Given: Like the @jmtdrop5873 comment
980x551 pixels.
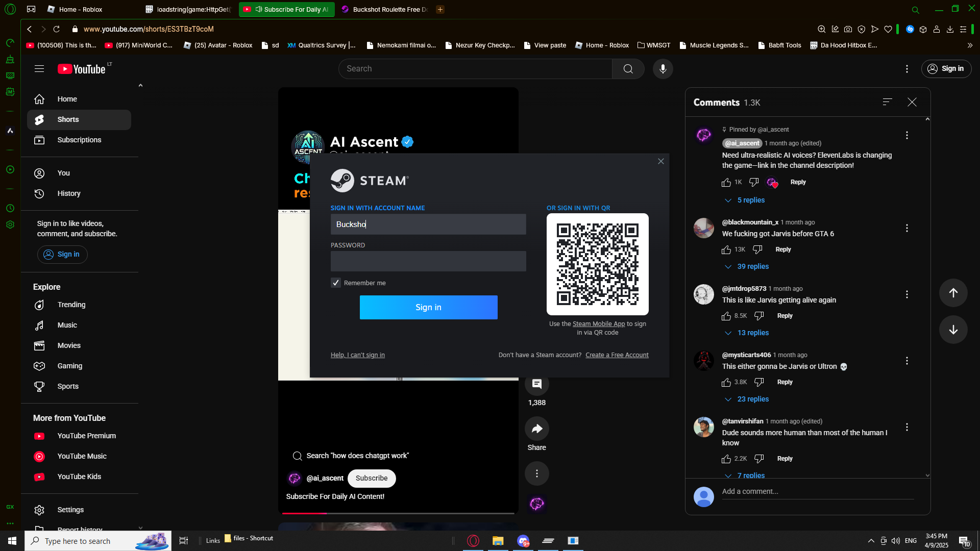Looking at the screenshot, I should click(x=726, y=316).
